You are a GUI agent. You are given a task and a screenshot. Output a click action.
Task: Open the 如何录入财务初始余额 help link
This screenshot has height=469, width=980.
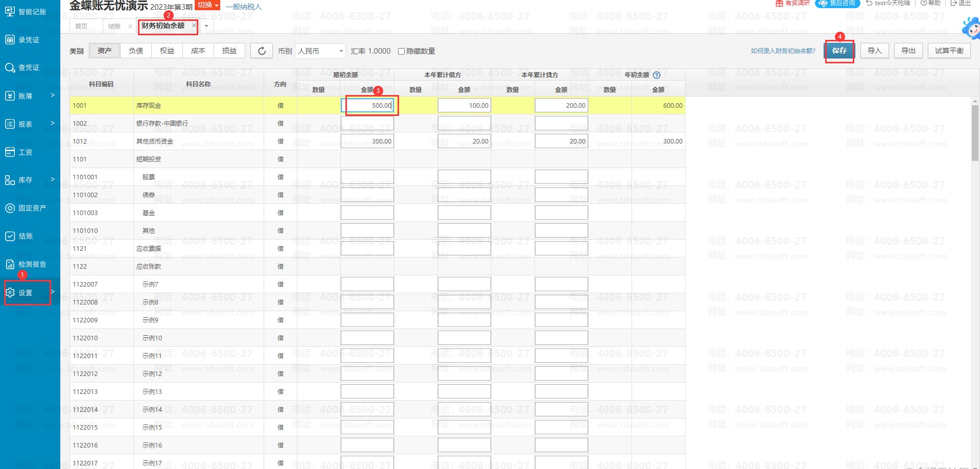tap(783, 51)
